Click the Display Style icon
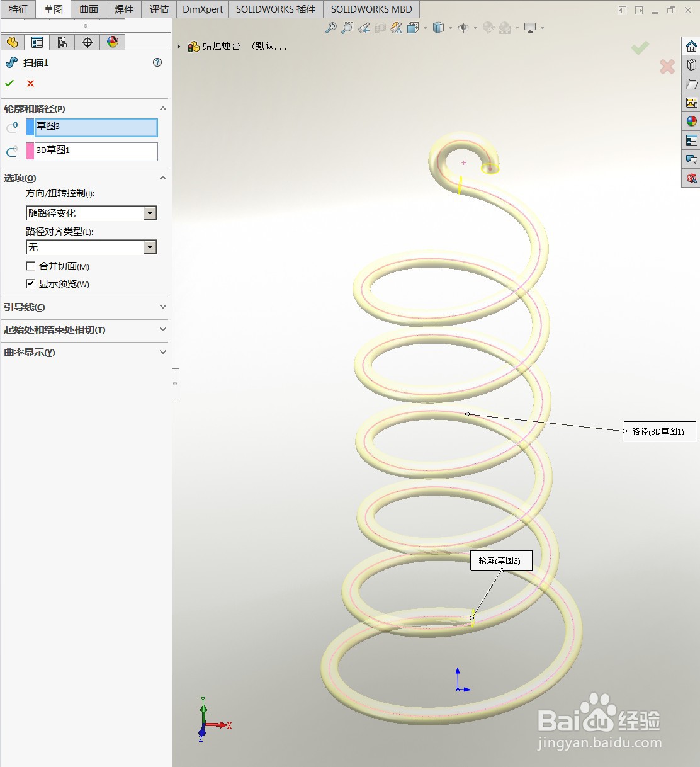The width and height of the screenshot is (700, 767). click(439, 28)
